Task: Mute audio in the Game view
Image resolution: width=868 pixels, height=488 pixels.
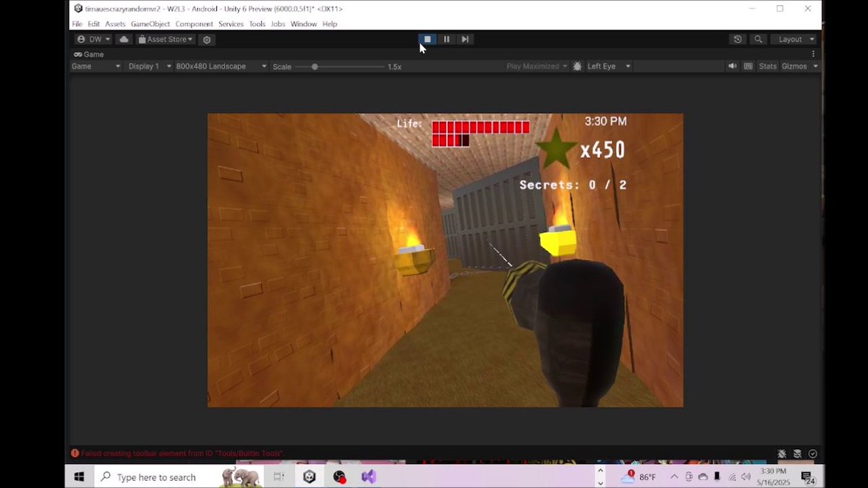Action: click(732, 66)
